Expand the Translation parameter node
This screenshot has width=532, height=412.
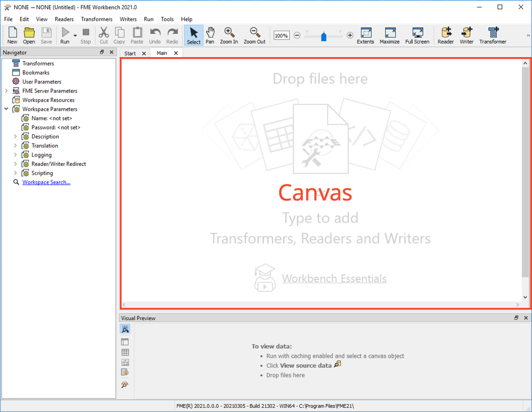coord(15,145)
